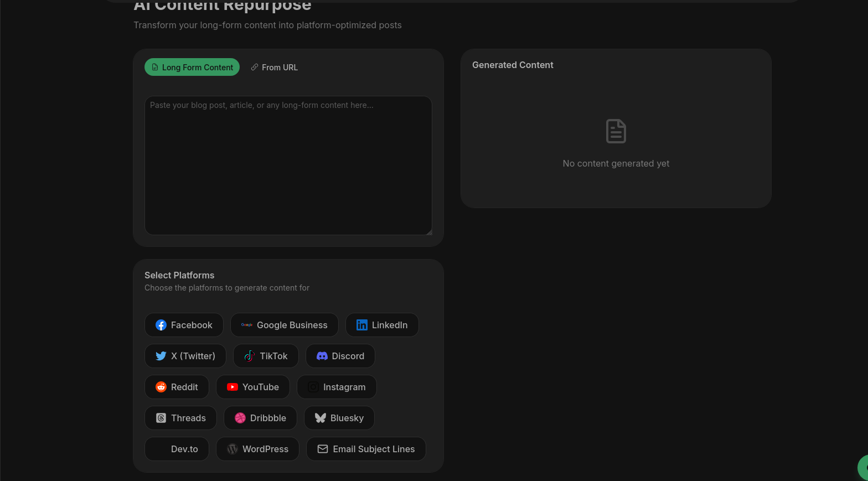Click the Dribbble logo icon
Viewport: 868px width, 481px height.
[240, 418]
